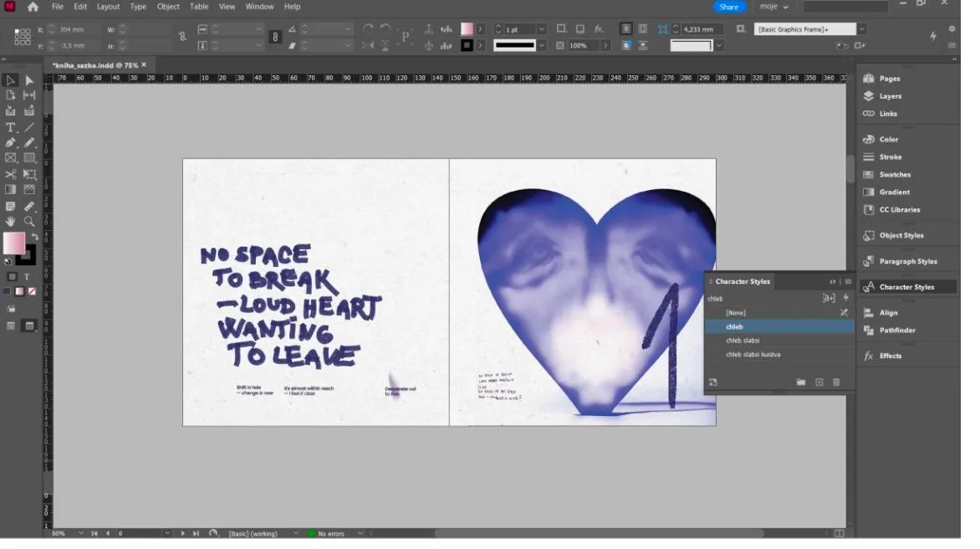
Task: Select the Pen tool
Action: coord(11,142)
